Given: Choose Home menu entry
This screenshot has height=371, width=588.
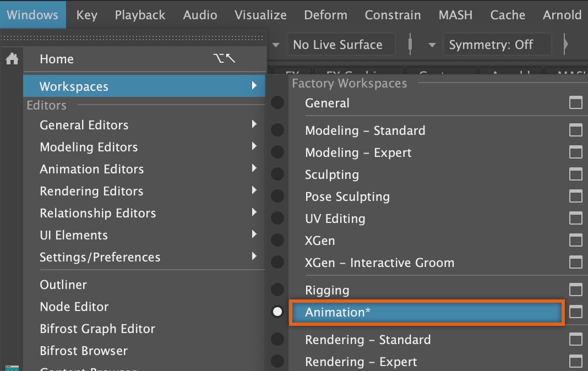Looking at the screenshot, I should click(x=144, y=59).
